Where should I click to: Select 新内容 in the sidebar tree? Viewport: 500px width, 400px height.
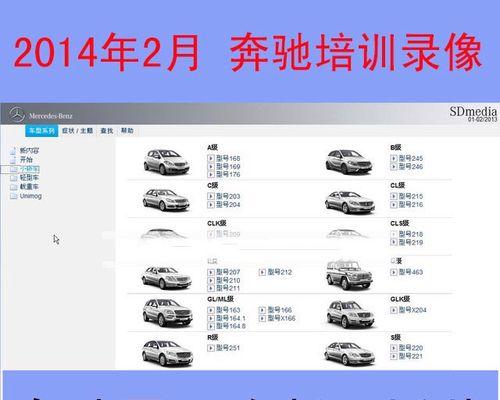tap(29, 151)
